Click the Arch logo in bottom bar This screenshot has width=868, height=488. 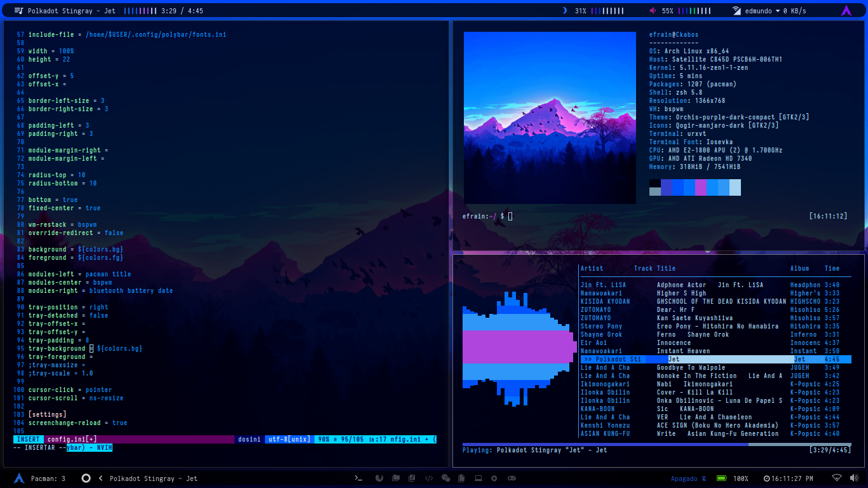tap(19, 478)
